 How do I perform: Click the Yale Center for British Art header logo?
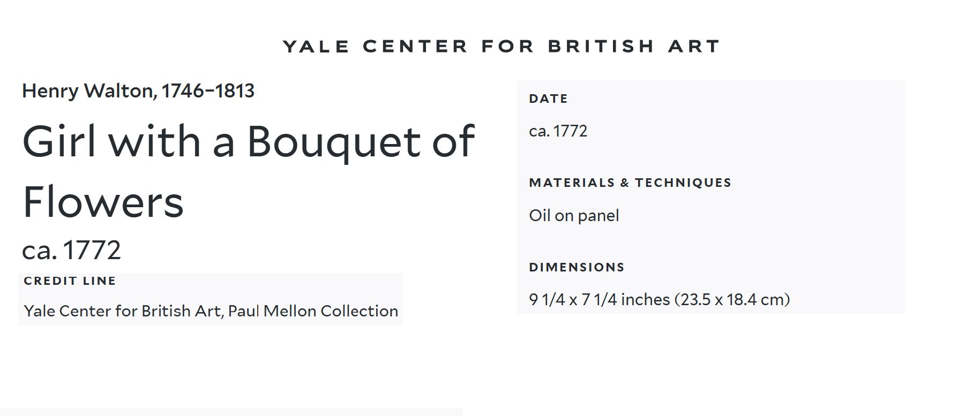pyautogui.click(x=501, y=47)
